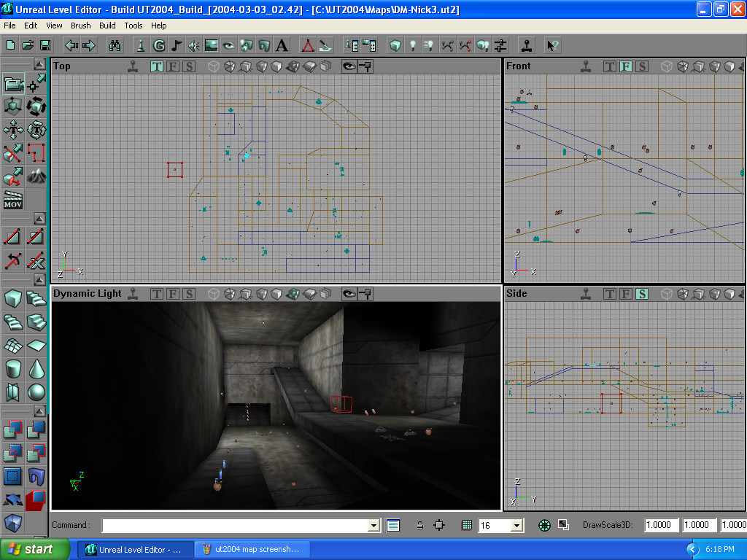Screen dimensions: 747x560
Task: Toggle F button in Front viewport
Action: 626,66
